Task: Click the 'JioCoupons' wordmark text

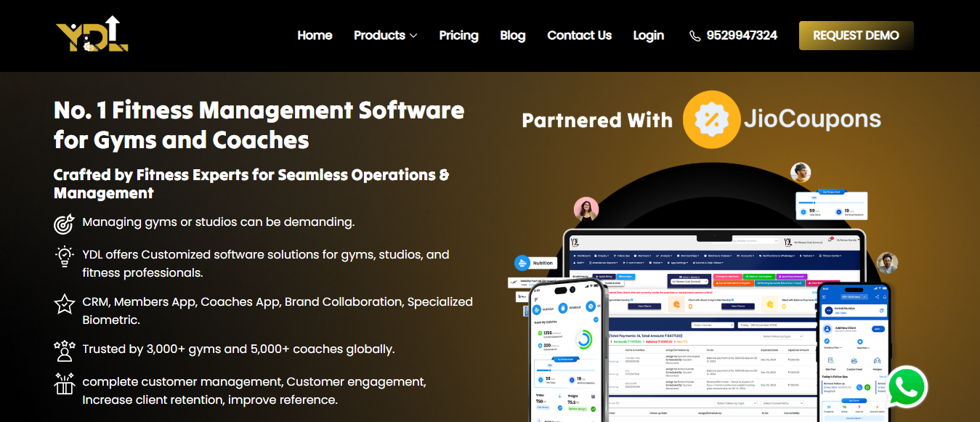Action: (x=812, y=119)
